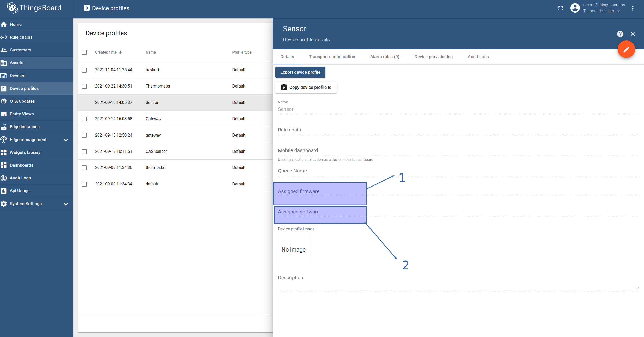Click the tenant user avatar icon
Viewport: 644px width, 337px height.
point(575,8)
